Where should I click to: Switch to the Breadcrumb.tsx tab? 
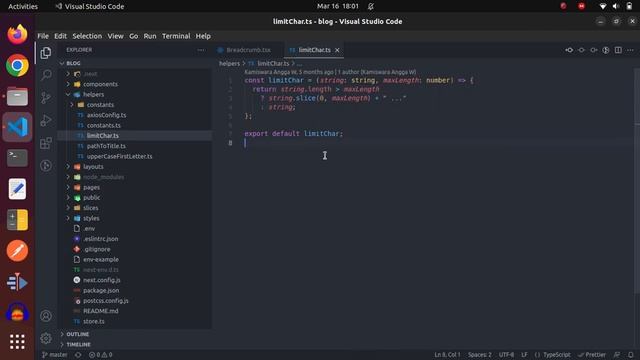pos(248,50)
